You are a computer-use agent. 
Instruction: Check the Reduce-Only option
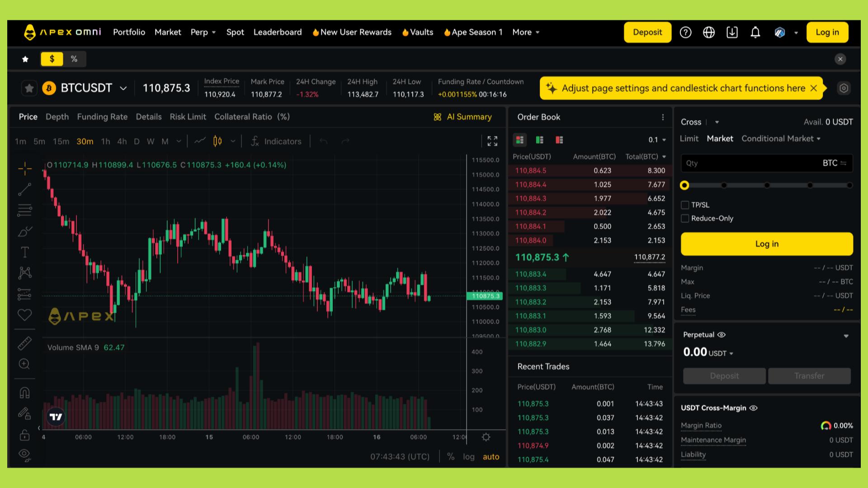point(685,219)
